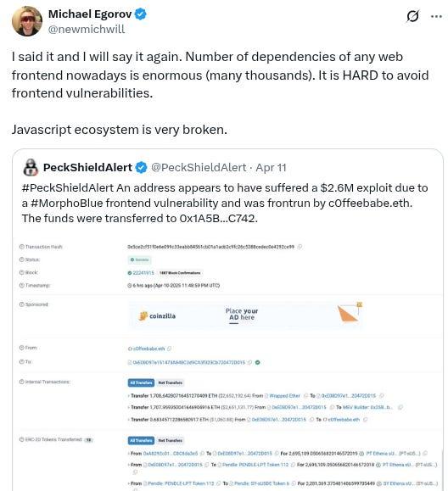
Task: Open the three-dots more options menu
Action: (436, 16)
